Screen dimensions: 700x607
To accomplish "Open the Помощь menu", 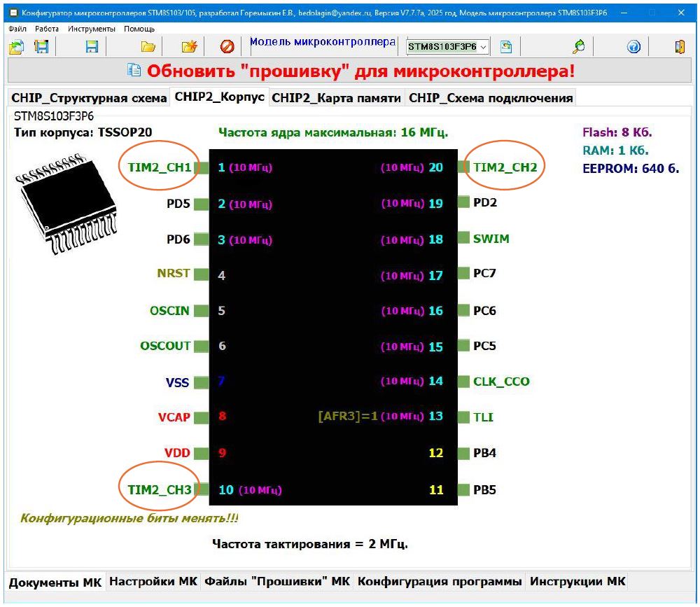I will click(x=139, y=29).
